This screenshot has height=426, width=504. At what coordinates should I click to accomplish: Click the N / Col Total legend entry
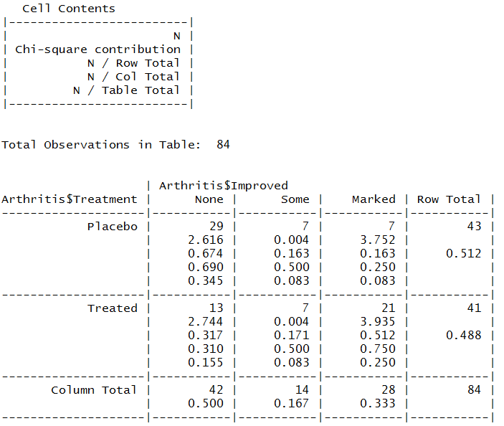click(x=133, y=77)
